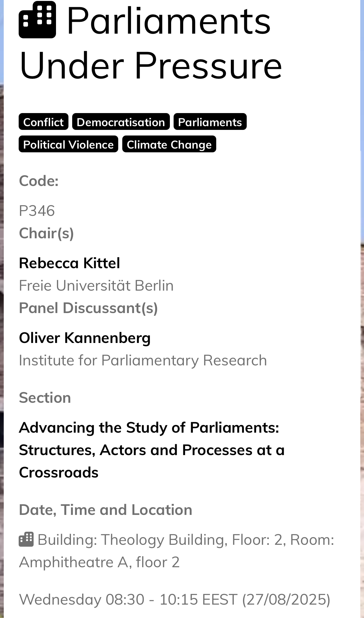Click the Parliaments Under Pressure title
Viewport: 364px width, 618px height.
151,43
